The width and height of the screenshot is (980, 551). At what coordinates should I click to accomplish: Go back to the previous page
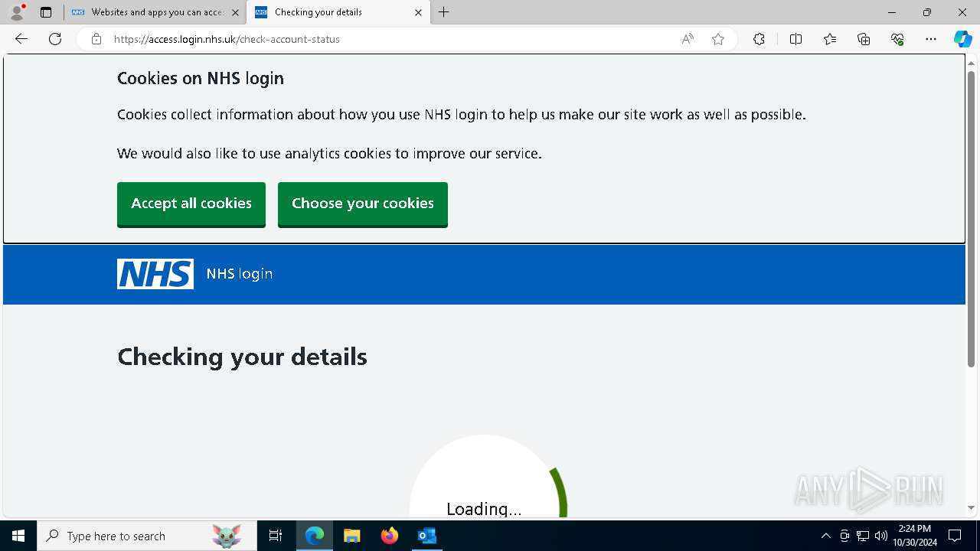point(21,39)
